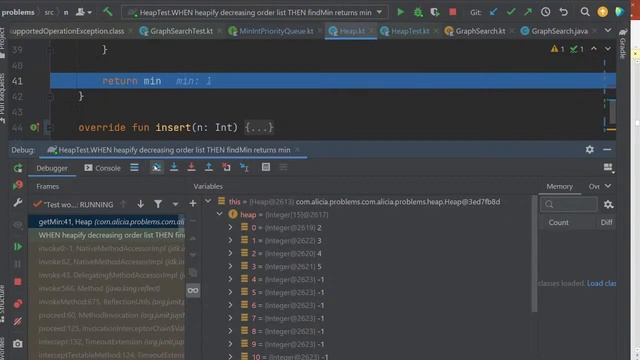Switch to the Debugger tab
Screen dimensions: 640x360
pos(52,168)
